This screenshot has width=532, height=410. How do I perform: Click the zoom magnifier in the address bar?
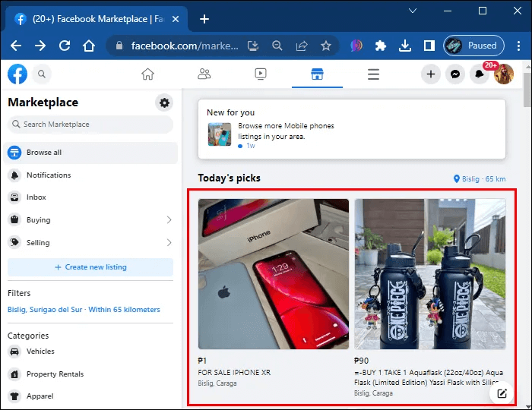277,46
